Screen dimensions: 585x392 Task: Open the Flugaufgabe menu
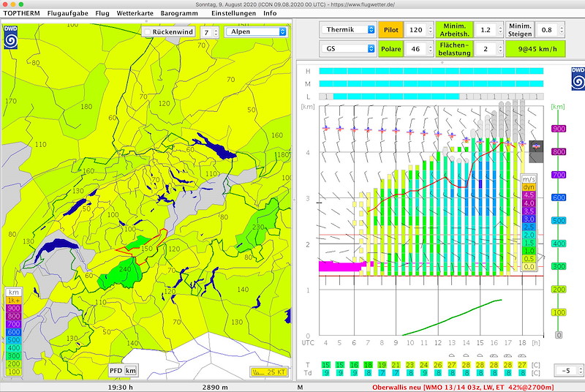[67, 13]
